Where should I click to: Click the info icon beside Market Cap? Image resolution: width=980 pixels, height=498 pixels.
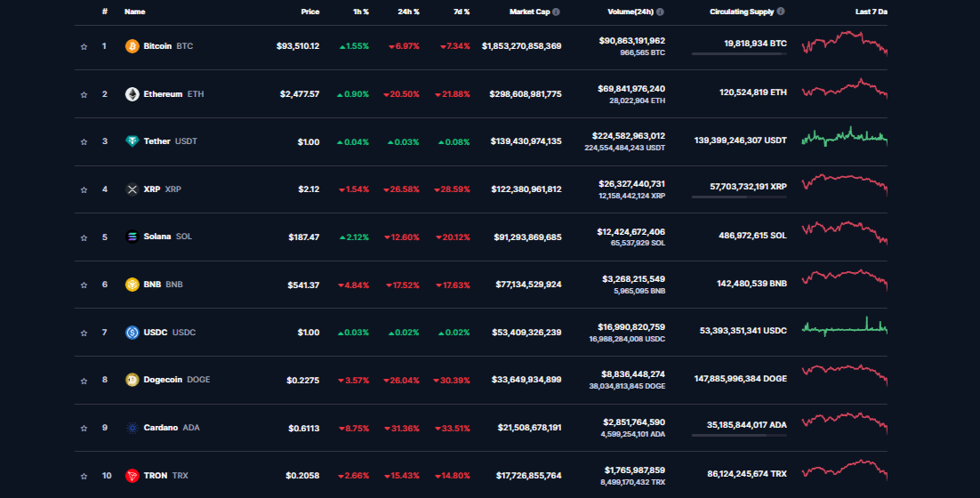tap(556, 12)
